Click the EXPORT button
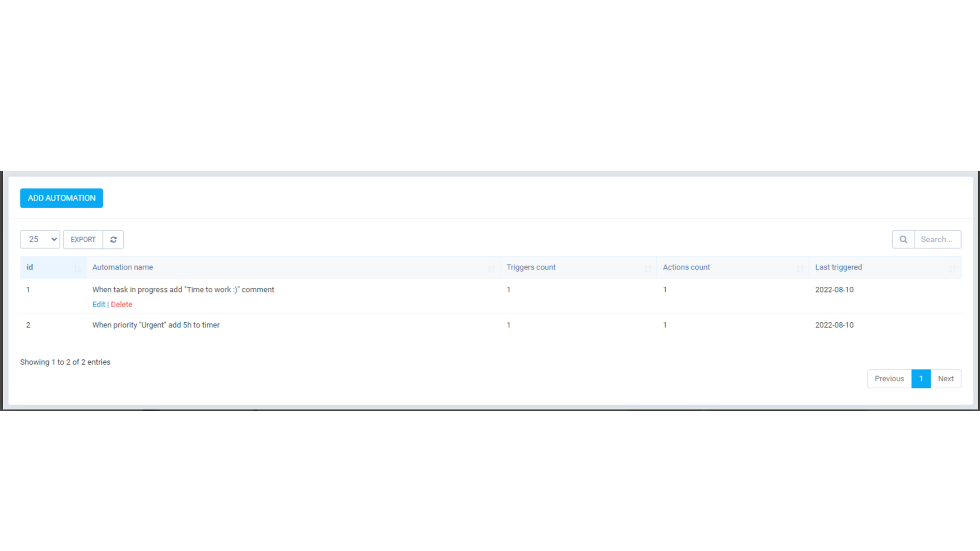 tap(83, 239)
